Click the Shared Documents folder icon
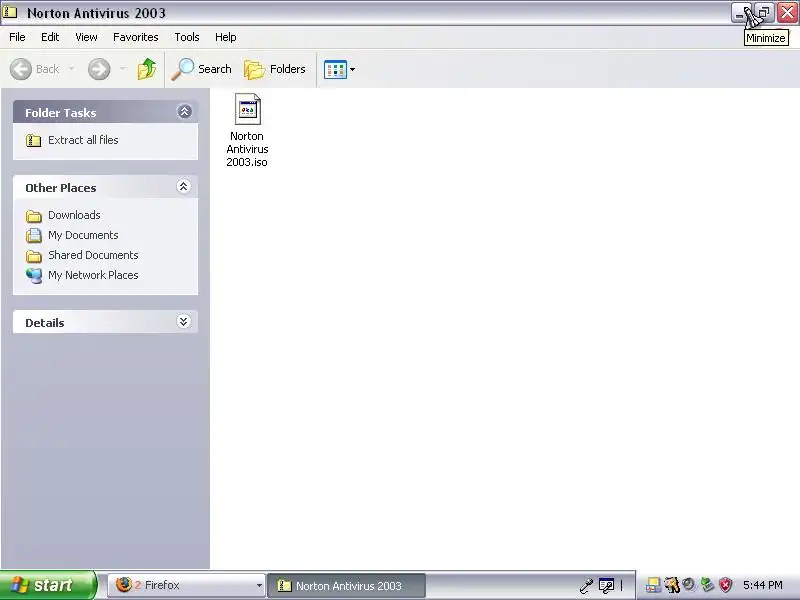 coord(34,256)
